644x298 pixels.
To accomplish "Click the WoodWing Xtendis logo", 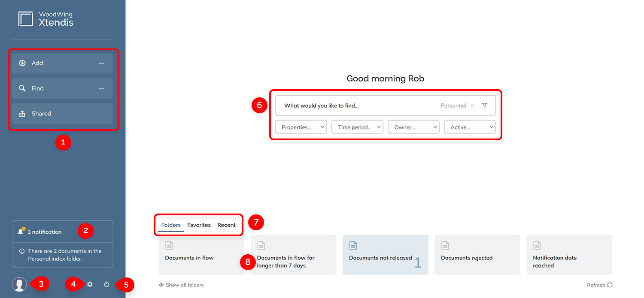I will pyautogui.click(x=46, y=19).
